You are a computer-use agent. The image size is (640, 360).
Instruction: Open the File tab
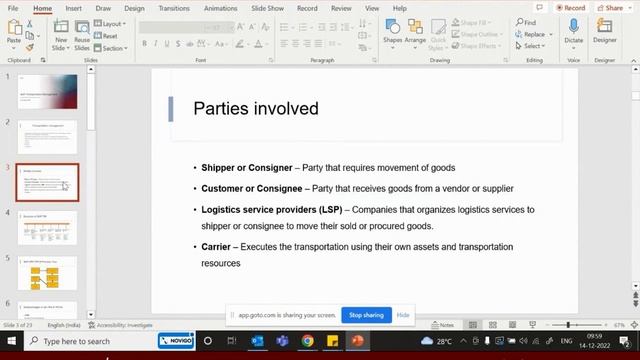pyautogui.click(x=13, y=8)
